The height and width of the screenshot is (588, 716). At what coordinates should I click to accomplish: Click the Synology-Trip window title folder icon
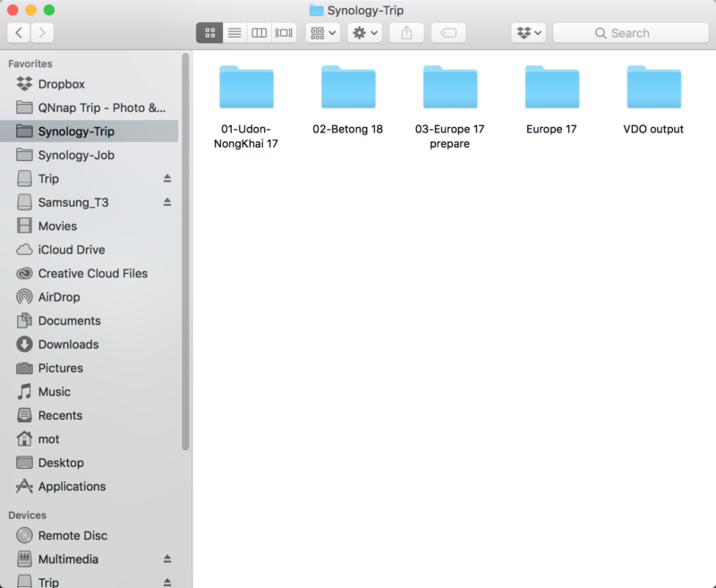(316, 10)
